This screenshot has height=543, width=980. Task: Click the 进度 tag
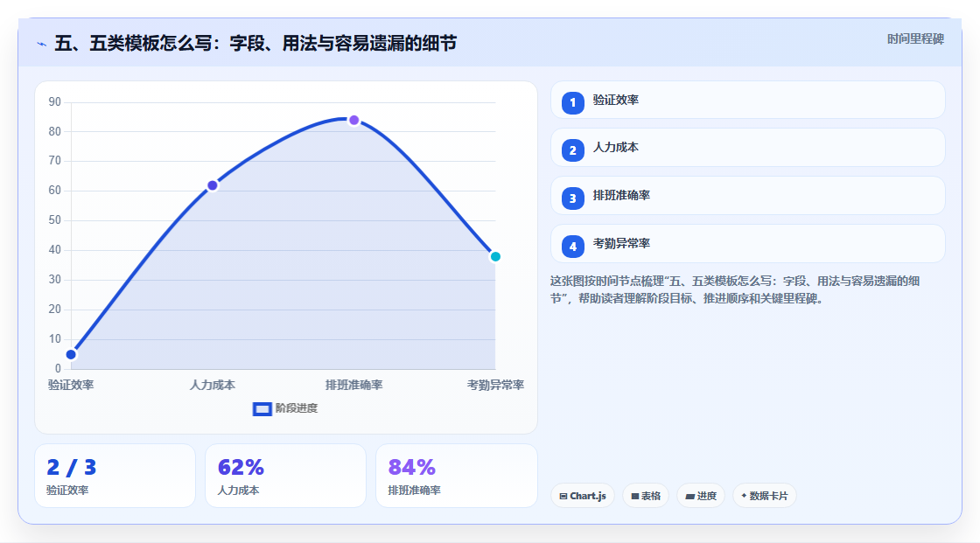click(701, 496)
